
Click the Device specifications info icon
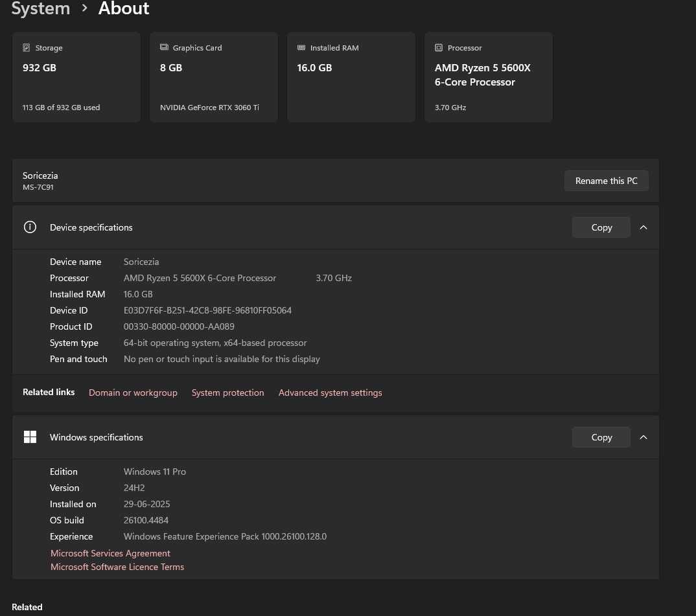30,227
